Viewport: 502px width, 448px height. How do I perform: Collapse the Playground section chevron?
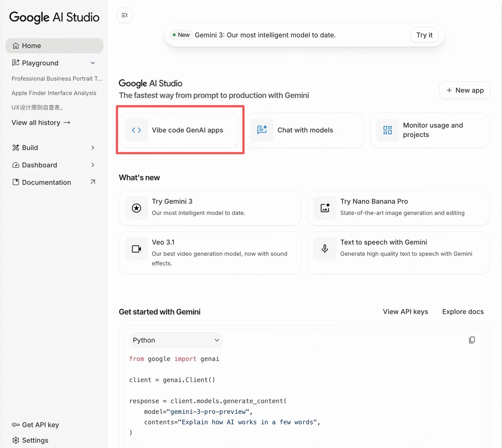93,63
